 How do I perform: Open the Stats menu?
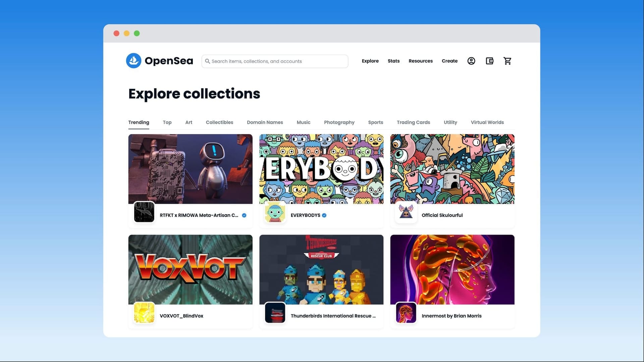pos(393,61)
